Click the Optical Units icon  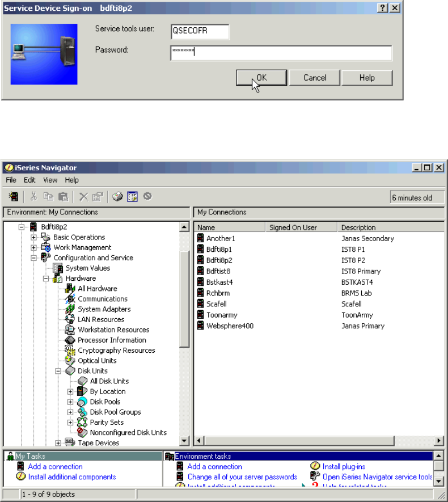(x=70, y=361)
